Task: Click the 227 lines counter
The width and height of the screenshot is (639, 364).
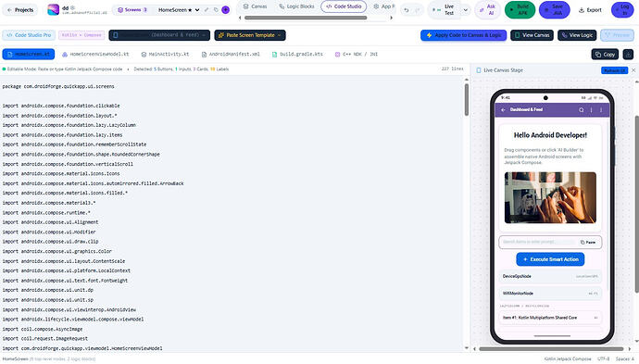Action: click(452, 69)
